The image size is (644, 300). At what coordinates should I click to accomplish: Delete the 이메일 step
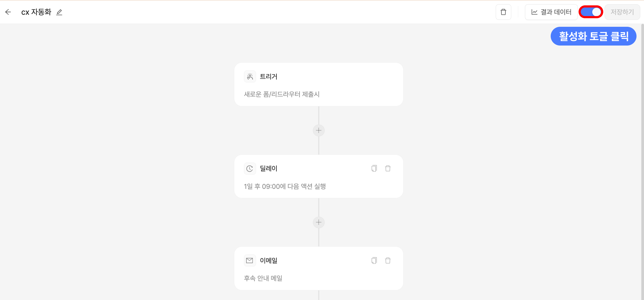coord(388,260)
